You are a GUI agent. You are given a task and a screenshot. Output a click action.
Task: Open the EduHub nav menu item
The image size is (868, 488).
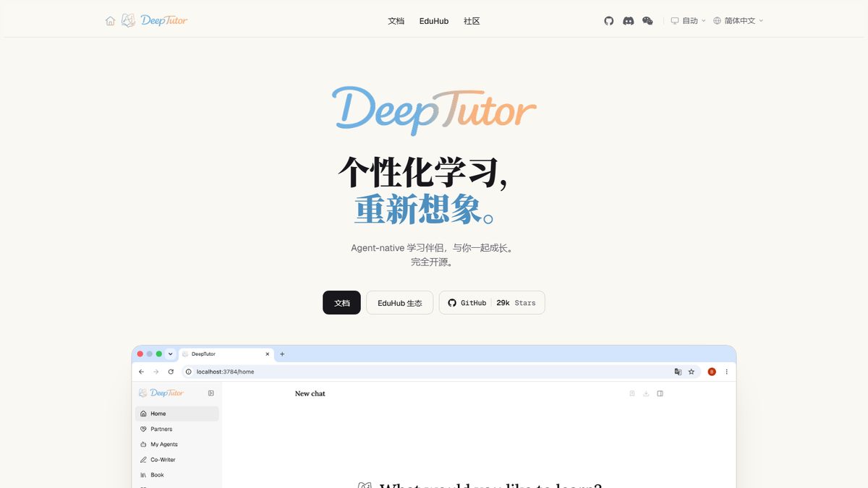pos(434,21)
